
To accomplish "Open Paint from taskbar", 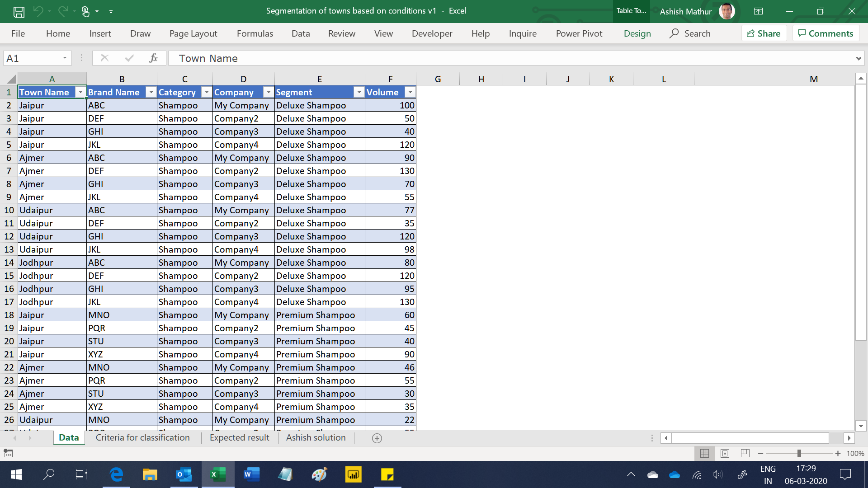I will point(319,474).
